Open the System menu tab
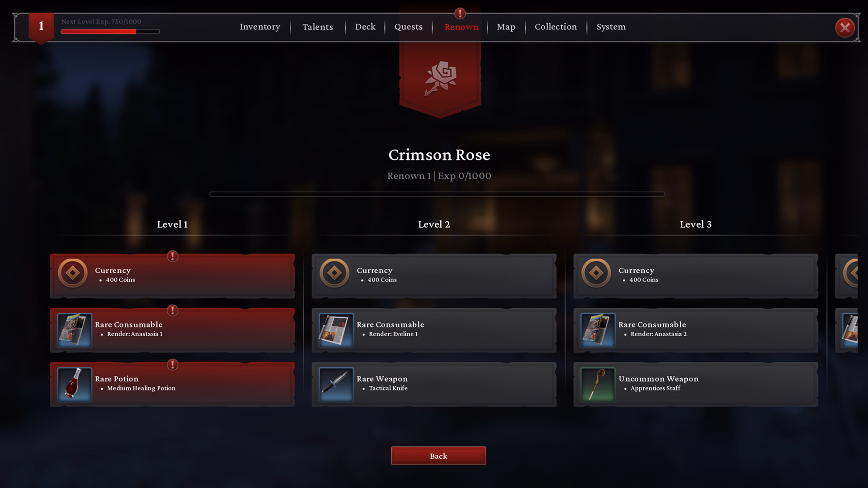This screenshot has width=868, height=488. tap(611, 27)
